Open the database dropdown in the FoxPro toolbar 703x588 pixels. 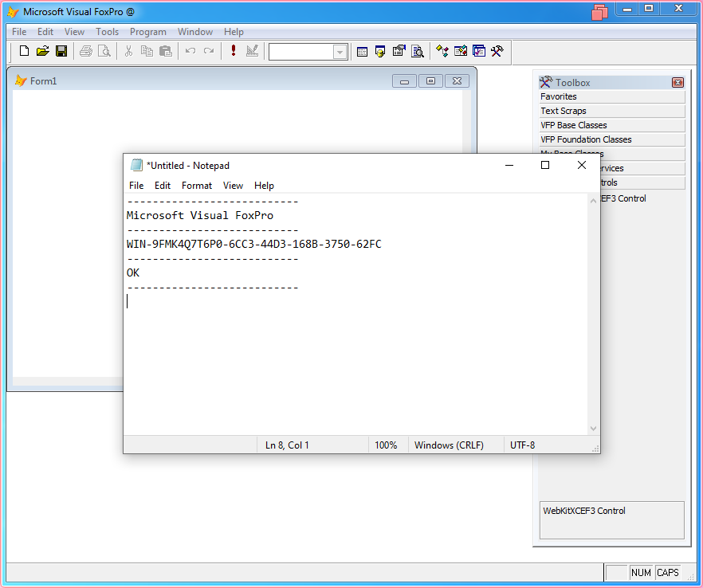tap(340, 52)
